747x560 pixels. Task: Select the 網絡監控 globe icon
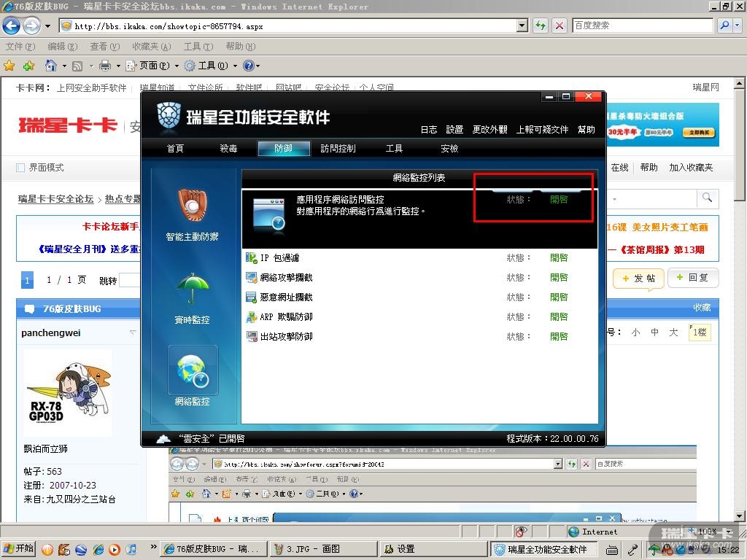point(193,370)
